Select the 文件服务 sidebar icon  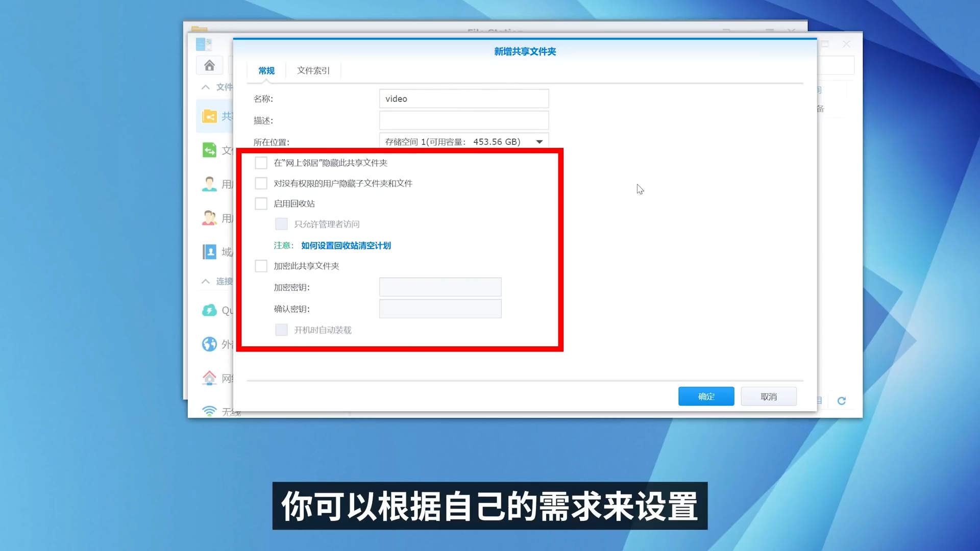[x=210, y=151]
